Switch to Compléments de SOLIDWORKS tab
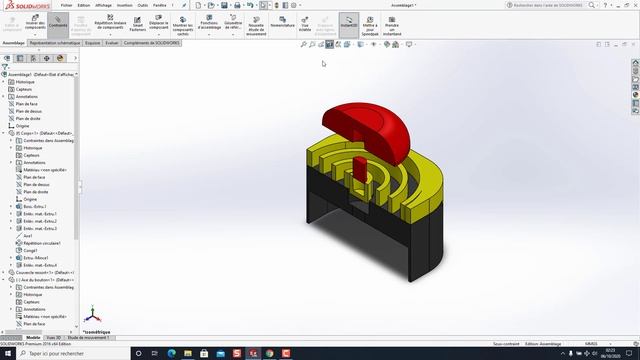640x360 pixels. (x=151, y=43)
